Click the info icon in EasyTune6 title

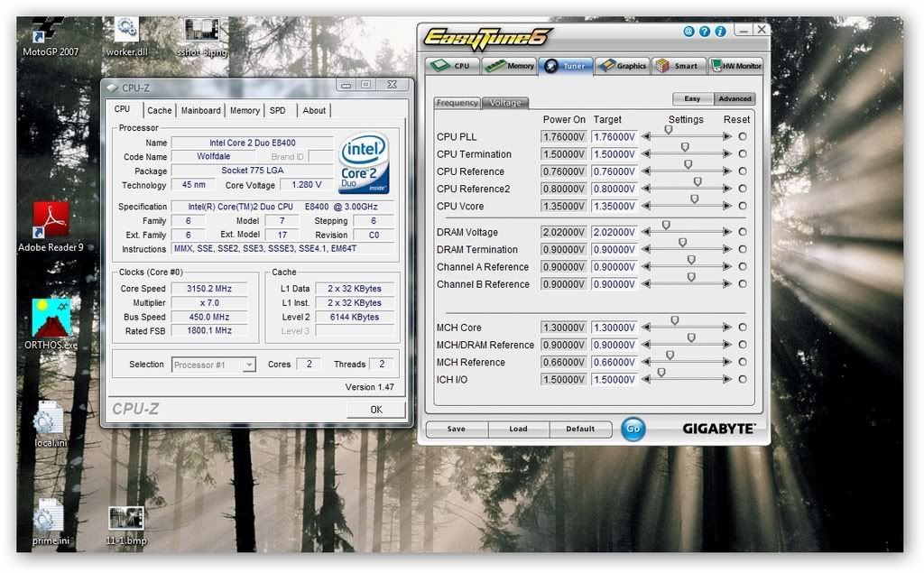pos(720,32)
